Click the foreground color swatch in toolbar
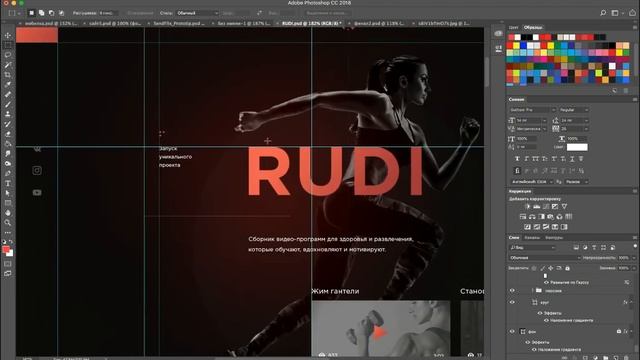Viewport: 640px width, 360px height. tap(6, 249)
